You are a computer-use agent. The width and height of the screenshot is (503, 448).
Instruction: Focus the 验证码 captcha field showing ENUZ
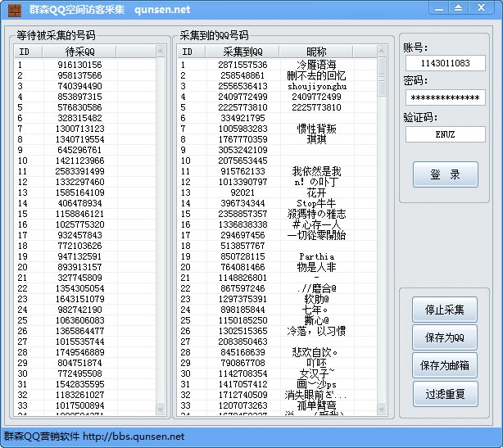click(446, 134)
